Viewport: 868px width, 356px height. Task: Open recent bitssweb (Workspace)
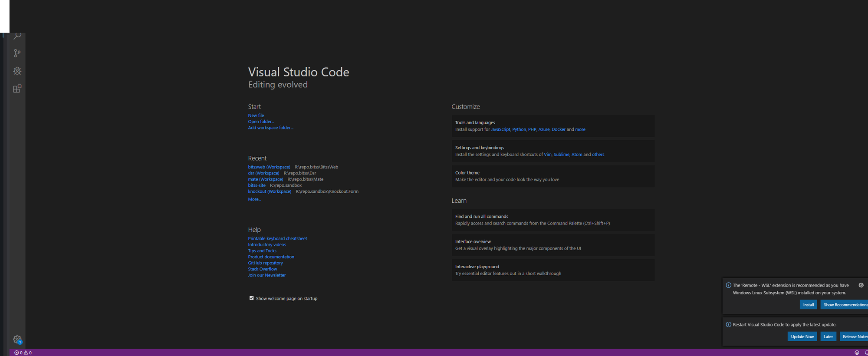coord(269,167)
